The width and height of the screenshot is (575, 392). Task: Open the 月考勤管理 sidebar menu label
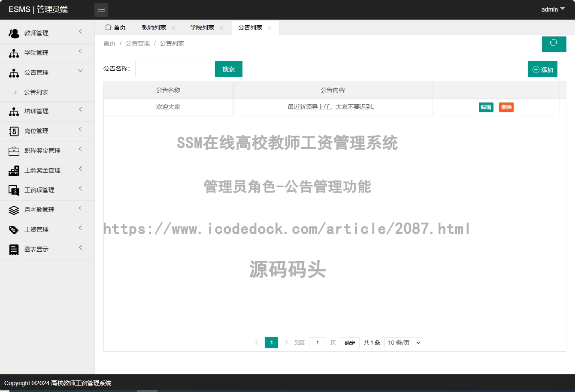pyautogui.click(x=39, y=210)
